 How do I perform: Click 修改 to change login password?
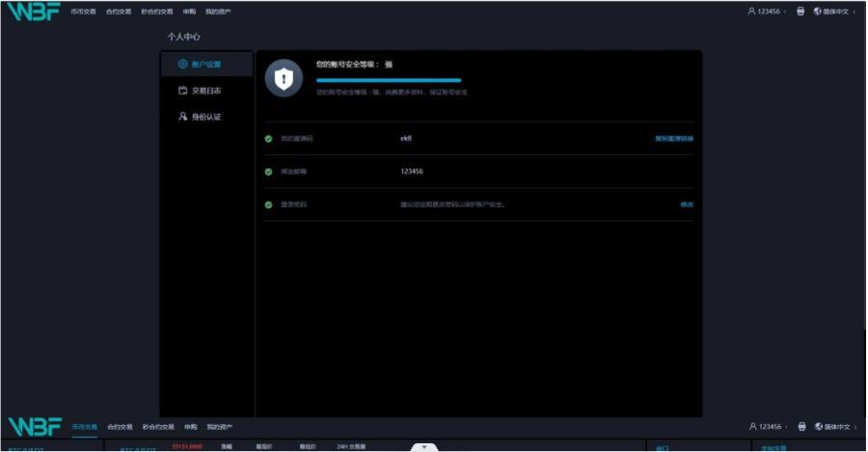click(x=687, y=204)
